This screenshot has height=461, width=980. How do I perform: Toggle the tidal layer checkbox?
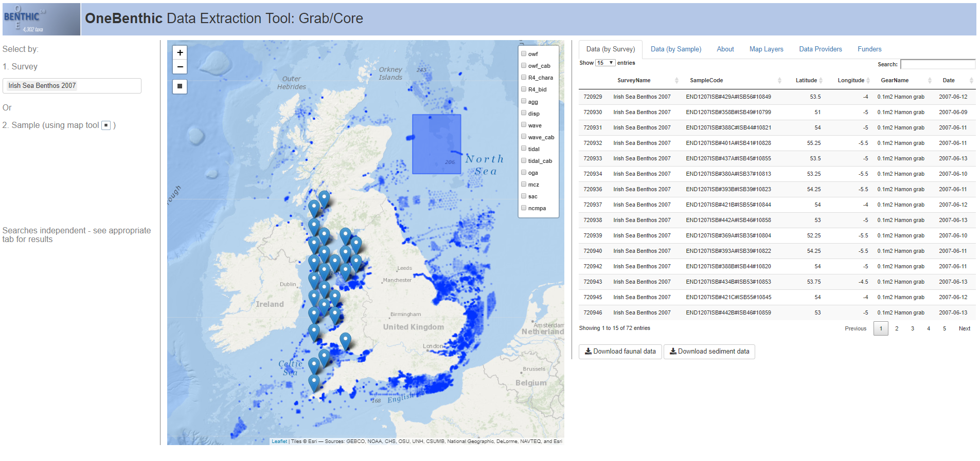coord(524,149)
